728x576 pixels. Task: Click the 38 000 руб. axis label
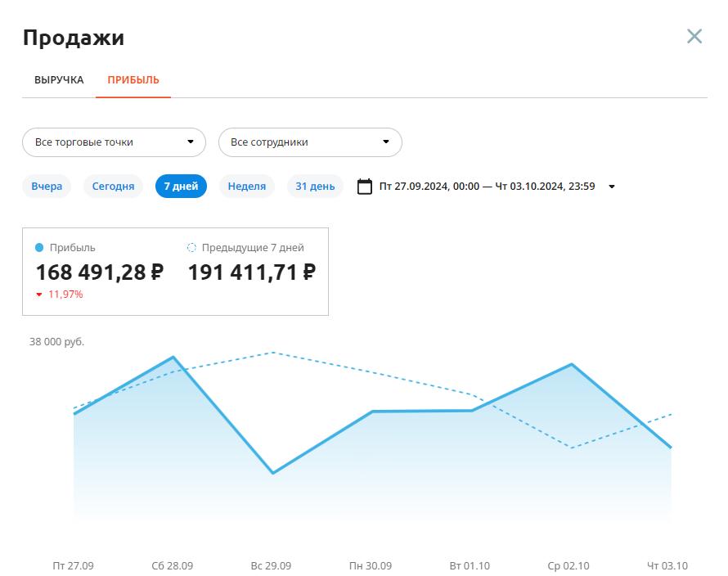56,341
